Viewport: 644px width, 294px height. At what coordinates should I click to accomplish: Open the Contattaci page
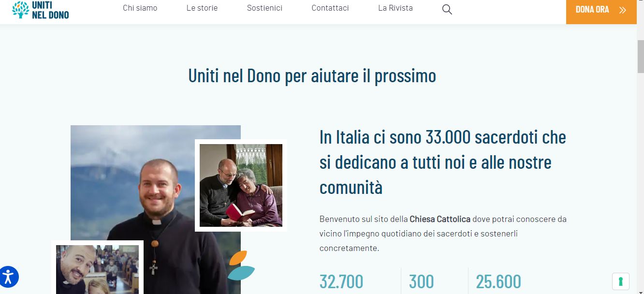pyautogui.click(x=330, y=8)
